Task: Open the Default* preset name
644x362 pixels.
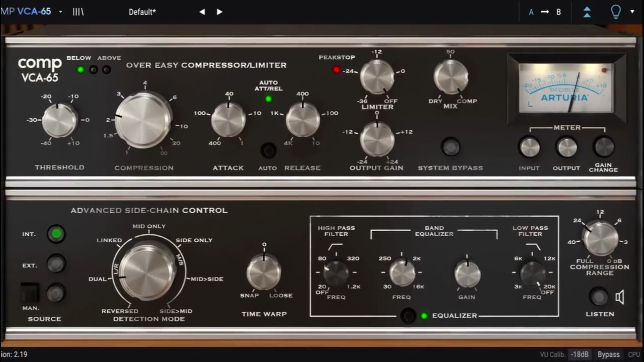Action: click(x=142, y=12)
